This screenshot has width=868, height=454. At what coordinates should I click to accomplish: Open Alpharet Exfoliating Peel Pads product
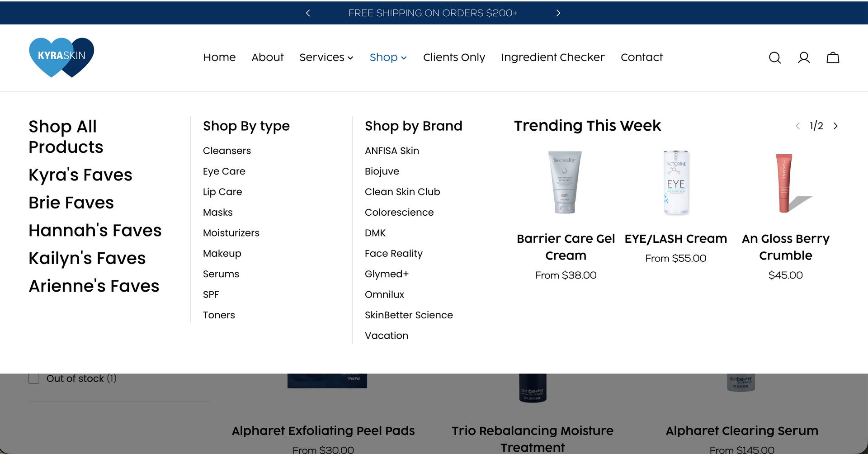[x=323, y=431]
